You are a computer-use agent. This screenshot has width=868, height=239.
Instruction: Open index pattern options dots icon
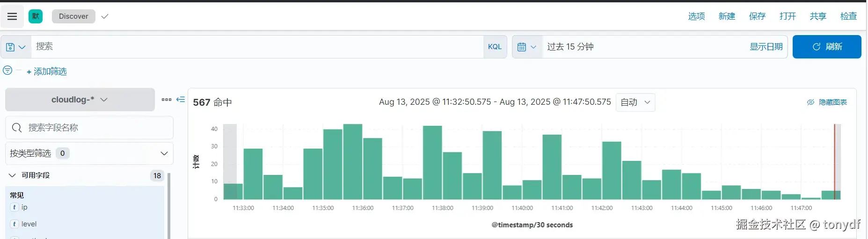tap(166, 100)
